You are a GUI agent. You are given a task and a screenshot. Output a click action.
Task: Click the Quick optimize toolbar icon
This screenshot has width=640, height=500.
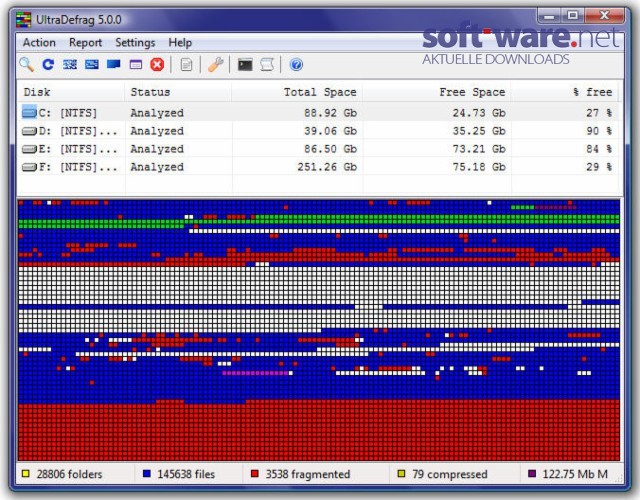[92, 64]
